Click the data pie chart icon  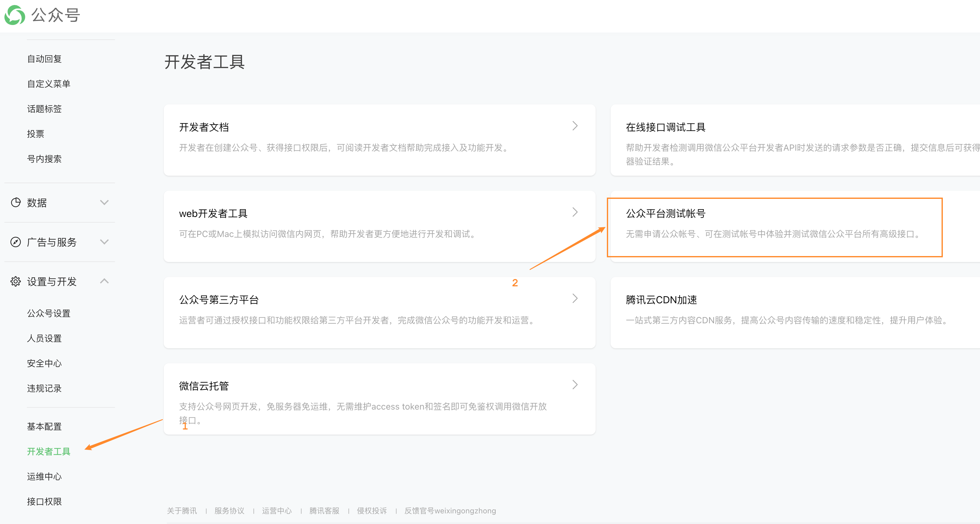coord(16,203)
